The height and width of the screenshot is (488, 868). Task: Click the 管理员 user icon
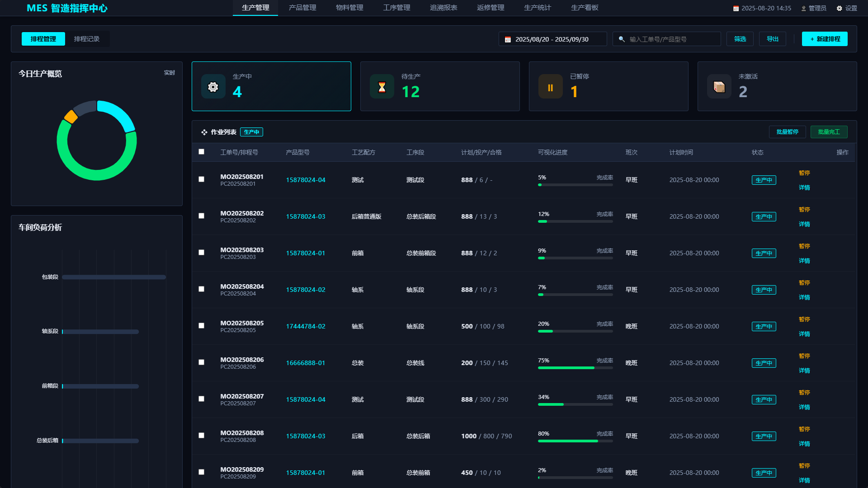click(x=803, y=8)
